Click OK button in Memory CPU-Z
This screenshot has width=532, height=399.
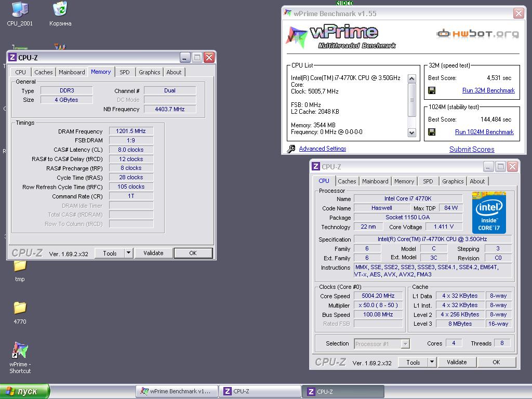click(193, 253)
